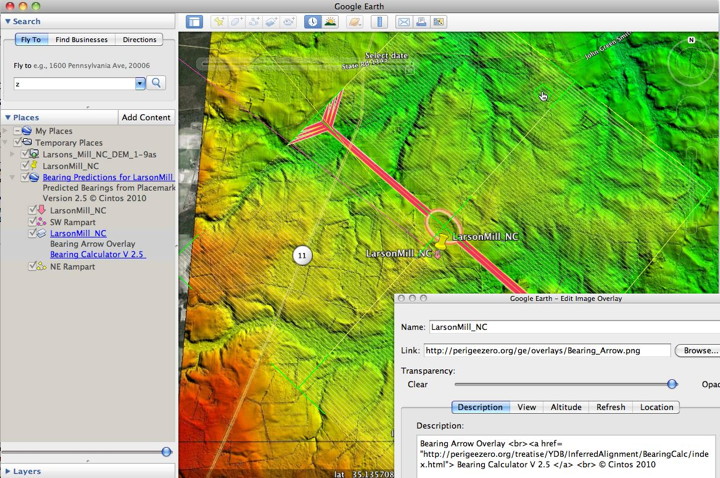Open the Bearing Calculator V 2.5 link
The height and width of the screenshot is (478, 720).
pyautogui.click(x=97, y=254)
